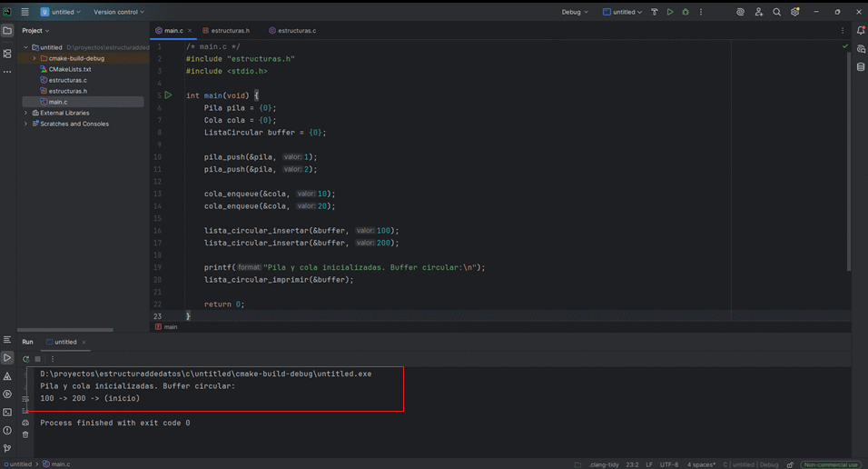Toggle the Structure tool window
868x469 pixels.
click(7, 54)
